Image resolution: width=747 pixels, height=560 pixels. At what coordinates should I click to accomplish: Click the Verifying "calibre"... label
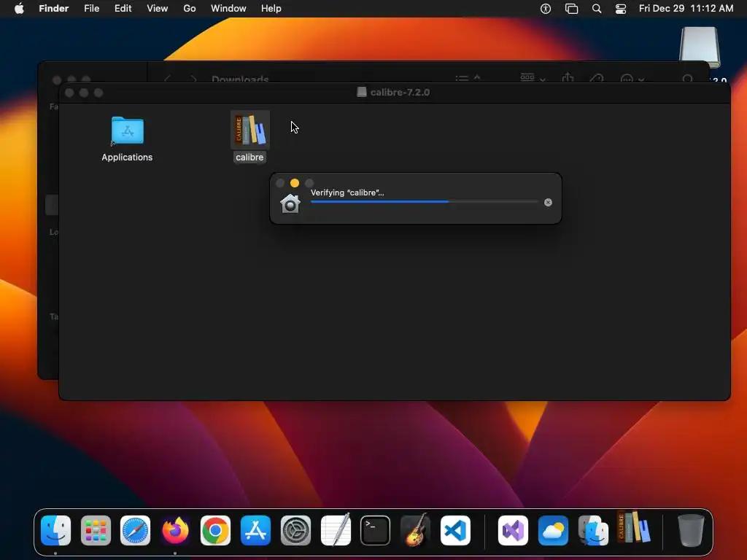pyautogui.click(x=347, y=192)
